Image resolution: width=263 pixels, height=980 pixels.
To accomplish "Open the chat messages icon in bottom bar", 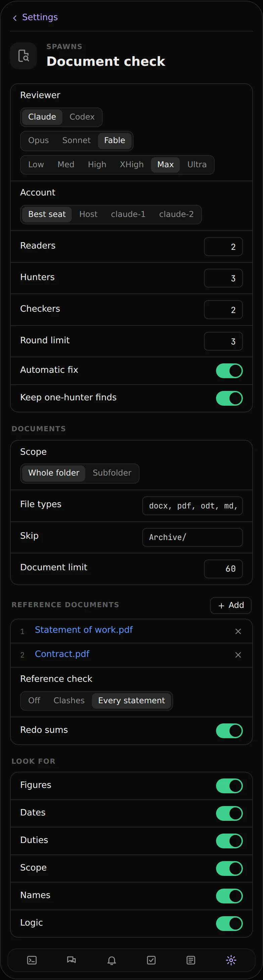I will tap(71, 960).
